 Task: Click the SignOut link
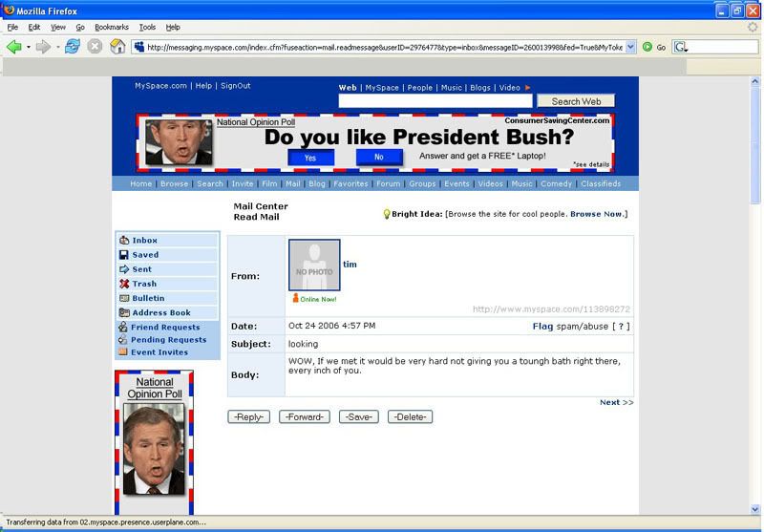click(x=235, y=86)
